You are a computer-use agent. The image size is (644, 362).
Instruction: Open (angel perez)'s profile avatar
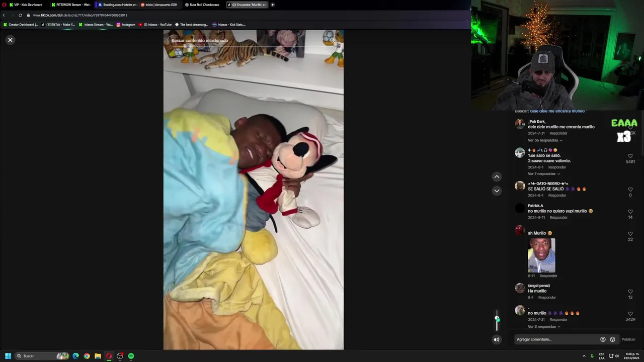pos(520,288)
